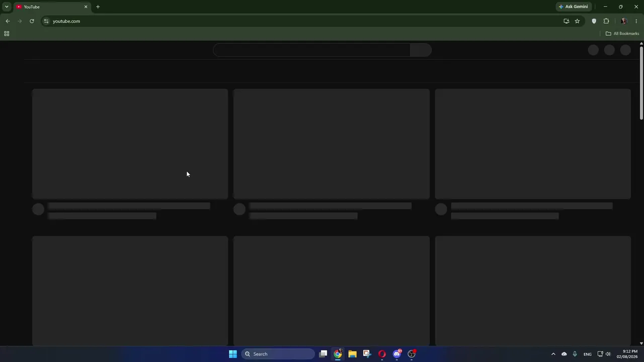
Task: Open the tab search dropdown chevron
Action: pos(7,7)
